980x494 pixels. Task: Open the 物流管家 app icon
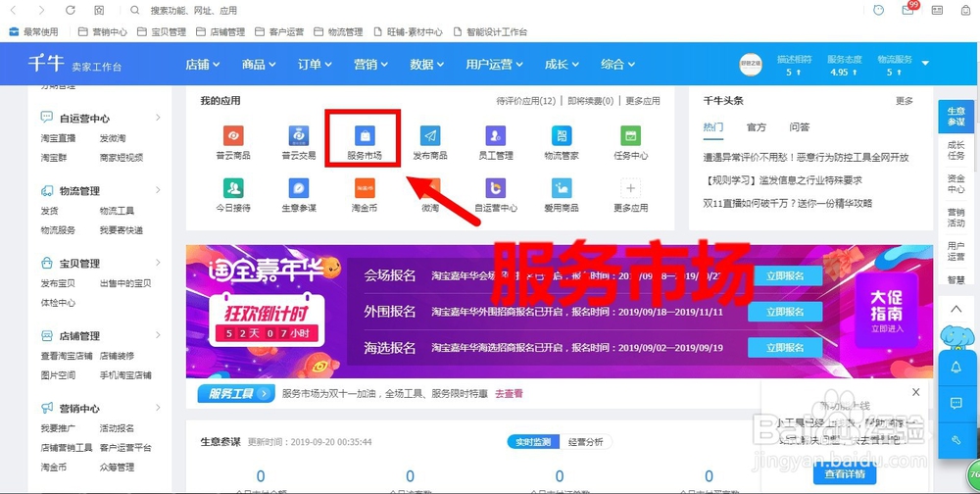562,135
